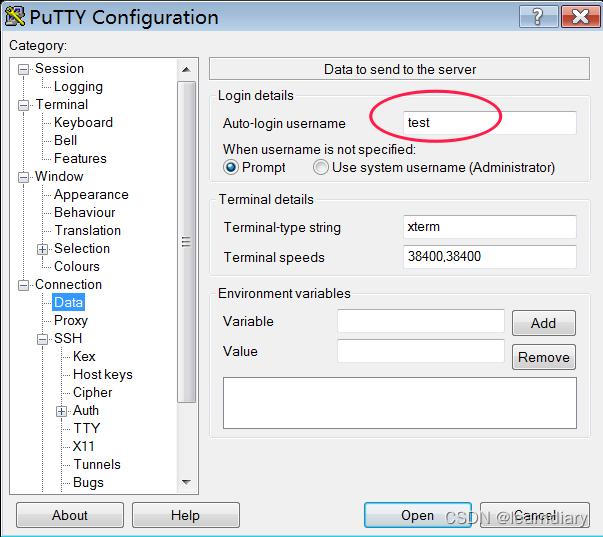Select the highlighted Data category
Screen dimensions: 603x537
[68, 302]
